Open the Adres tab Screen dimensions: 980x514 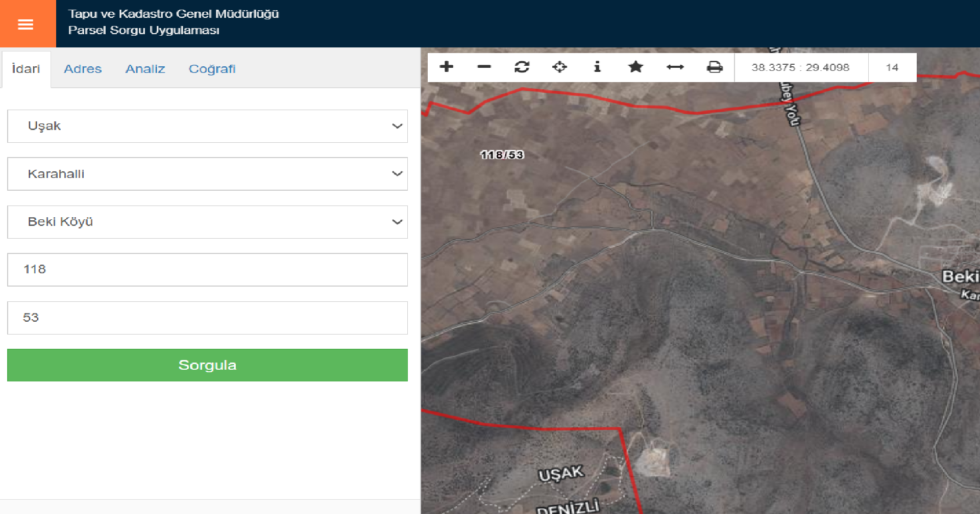(83, 69)
